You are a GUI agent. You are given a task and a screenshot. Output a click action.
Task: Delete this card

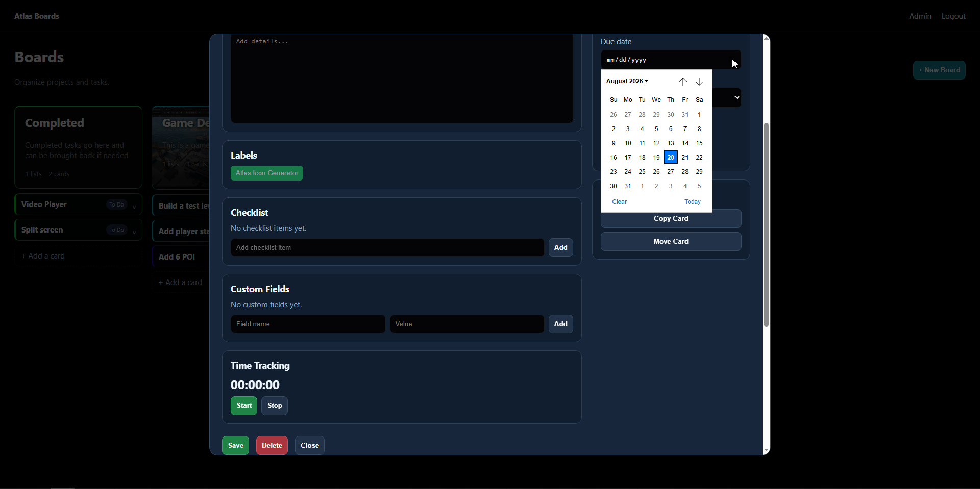[x=272, y=446]
